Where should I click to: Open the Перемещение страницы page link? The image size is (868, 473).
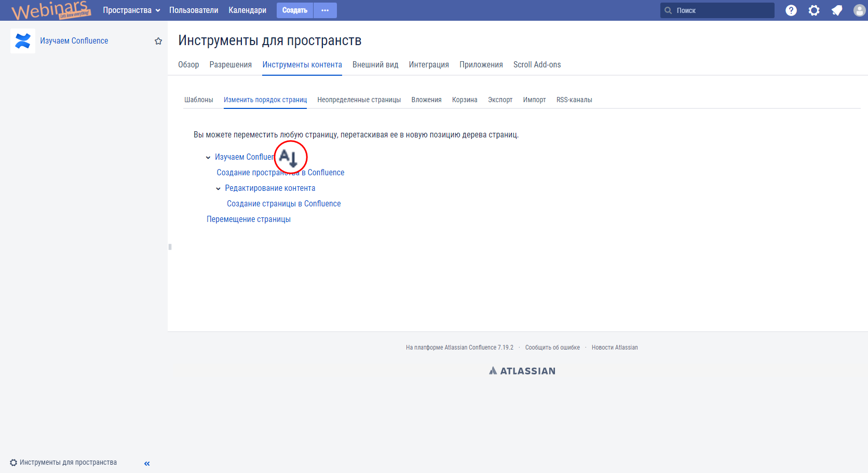tap(249, 219)
